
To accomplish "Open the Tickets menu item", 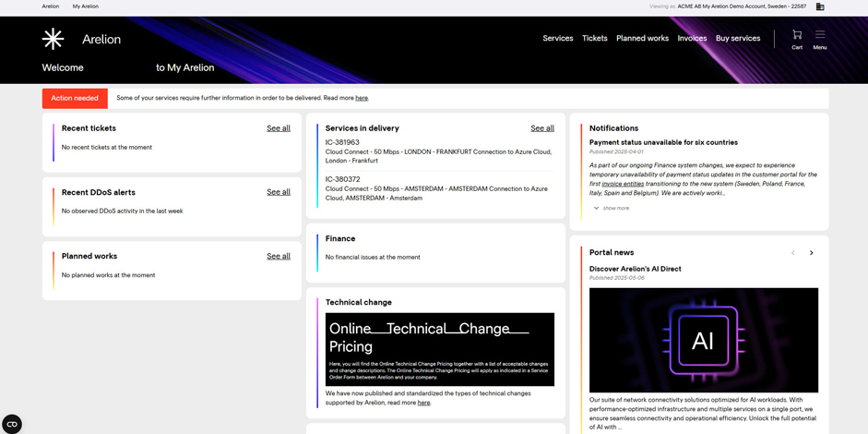I will tap(595, 39).
